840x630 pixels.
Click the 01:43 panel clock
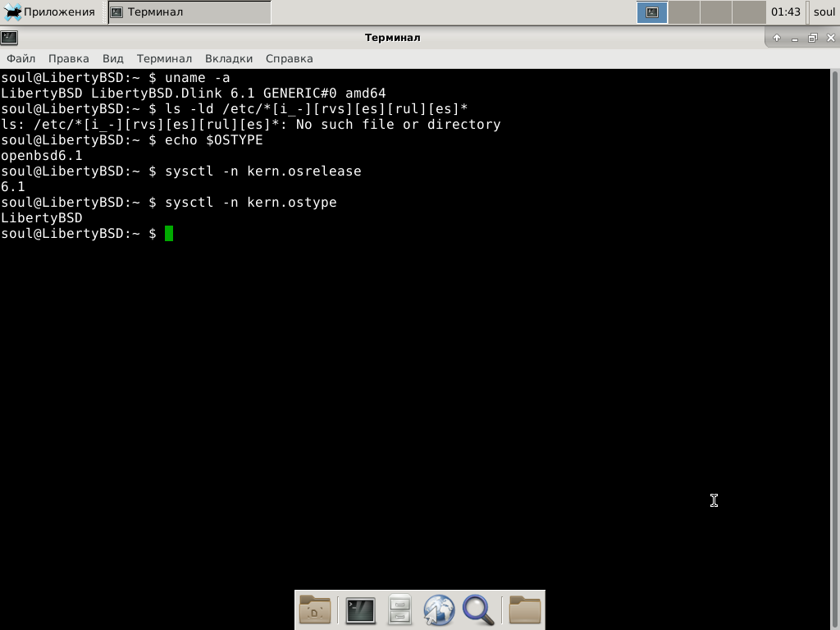(x=785, y=11)
